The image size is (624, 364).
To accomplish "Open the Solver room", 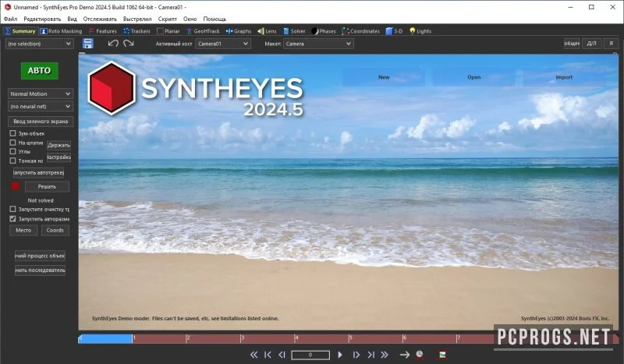I will click(x=294, y=31).
